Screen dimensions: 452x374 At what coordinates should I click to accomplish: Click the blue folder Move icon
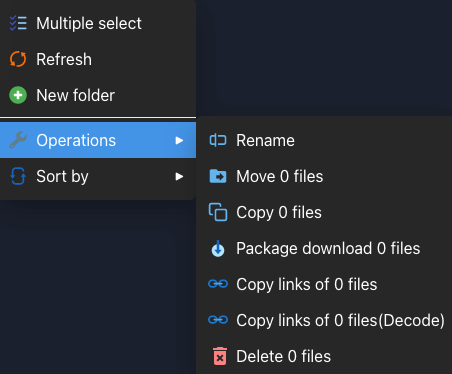[218, 176]
